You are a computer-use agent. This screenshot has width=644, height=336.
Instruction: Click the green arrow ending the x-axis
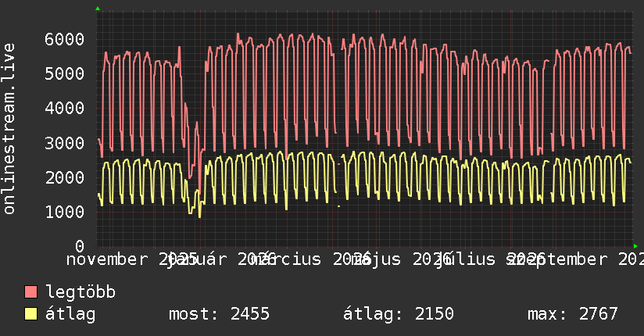tap(635, 246)
